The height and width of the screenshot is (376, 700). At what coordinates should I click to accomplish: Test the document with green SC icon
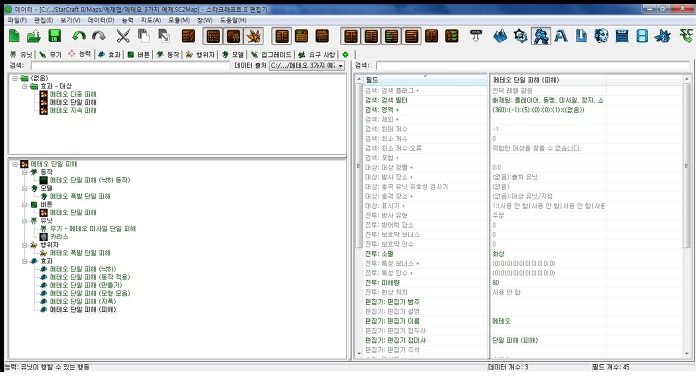686,36
